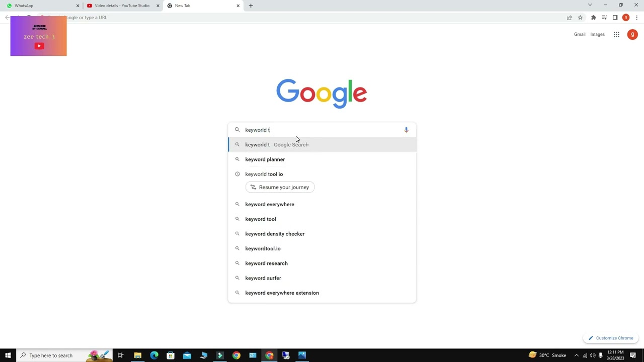Pick 'keyword everywhere extension' suggestion
644x362 pixels.
[322, 293]
